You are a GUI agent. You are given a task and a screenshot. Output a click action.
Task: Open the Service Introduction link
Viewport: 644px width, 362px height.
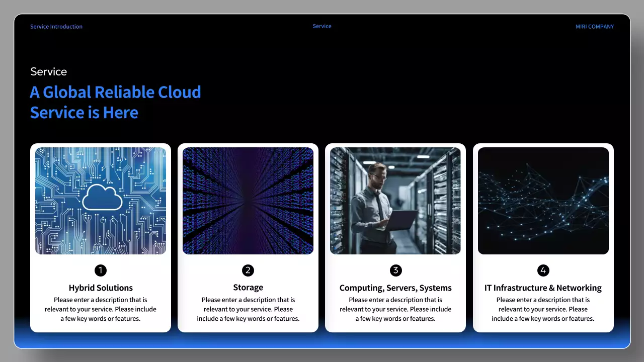[x=56, y=26]
